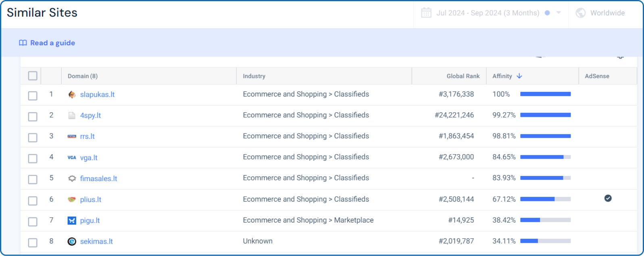644x256 pixels.
Task: Sort by Industry column header
Action: point(254,76)
